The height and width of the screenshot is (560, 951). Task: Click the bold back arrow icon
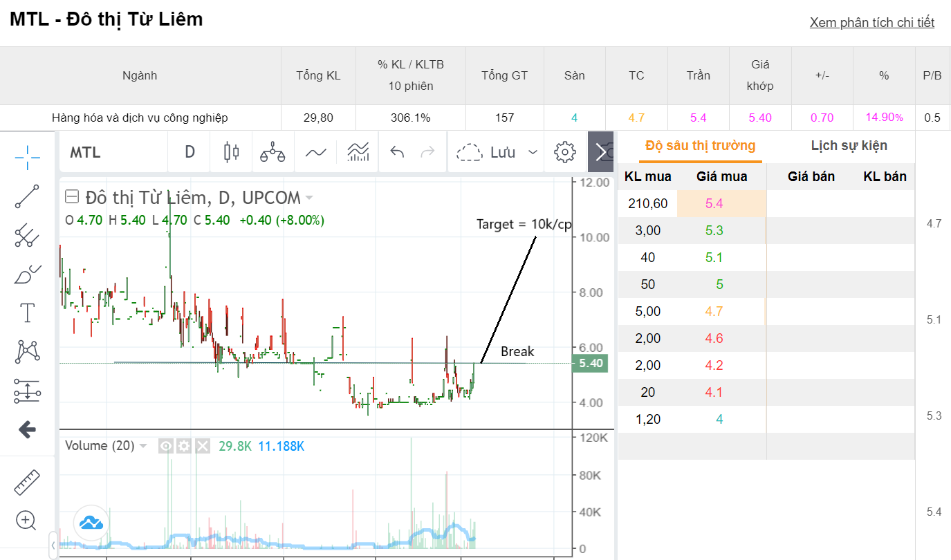point(27,429)
